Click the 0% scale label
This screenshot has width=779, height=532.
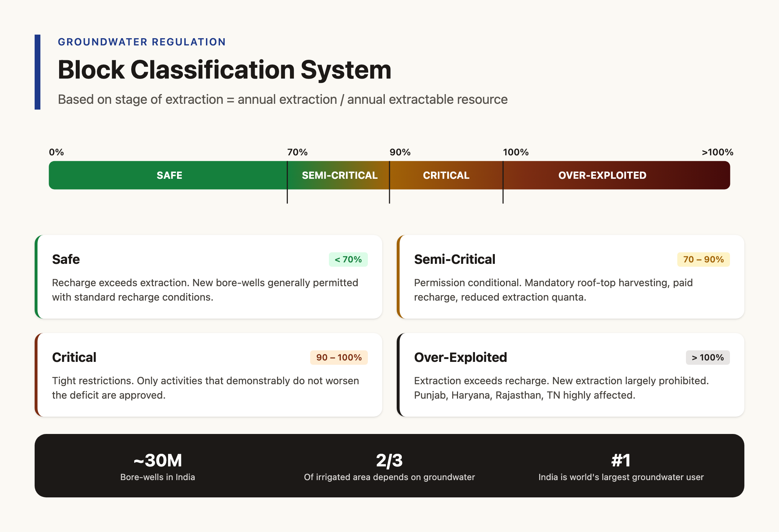tap(56, 152)
